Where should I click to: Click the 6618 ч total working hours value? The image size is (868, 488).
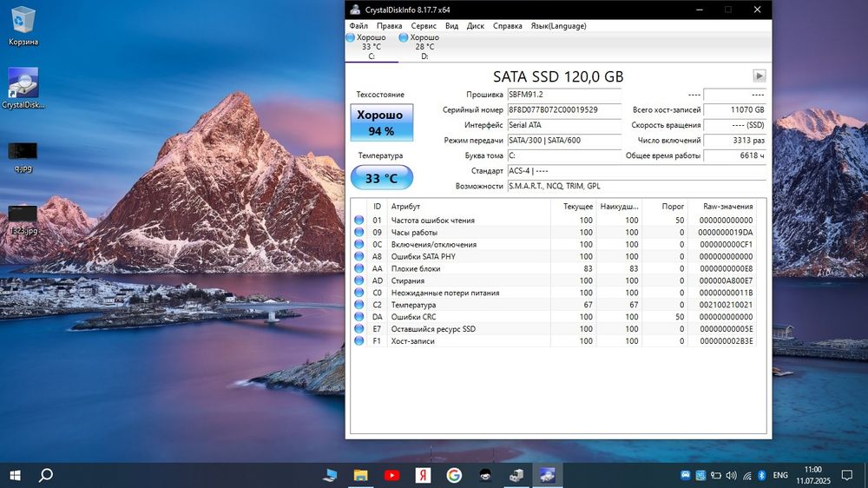(x=734, y=155)
